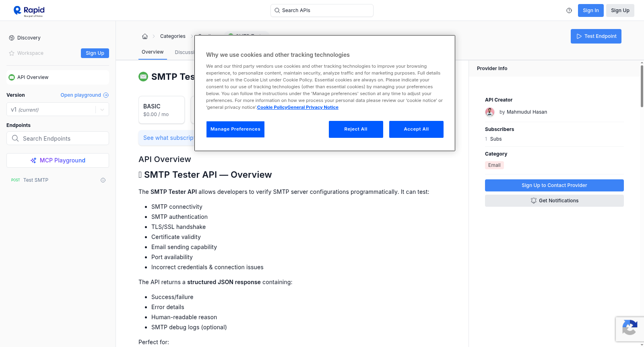
Task: Open Categories in the breadcrumb
Action: click(x=173, y=36)
